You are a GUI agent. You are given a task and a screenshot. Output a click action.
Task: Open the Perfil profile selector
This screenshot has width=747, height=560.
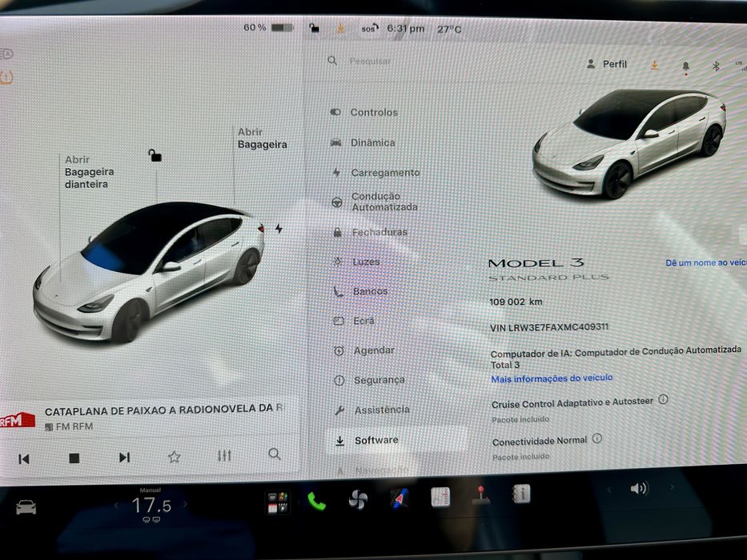(607, 64)
